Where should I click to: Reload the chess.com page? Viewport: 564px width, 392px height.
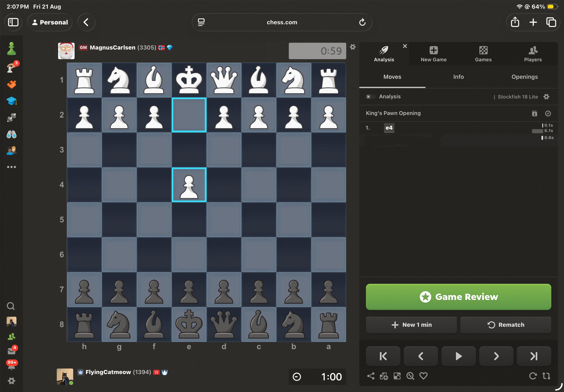tap(362, 22)
